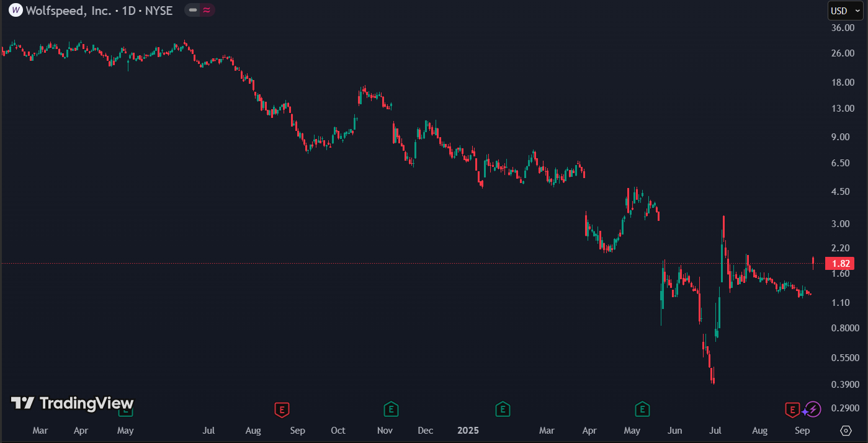Click the 2.20 price axis label
Image resolution: width=868 pixels, height=443 pixels.
coord(840,248)
